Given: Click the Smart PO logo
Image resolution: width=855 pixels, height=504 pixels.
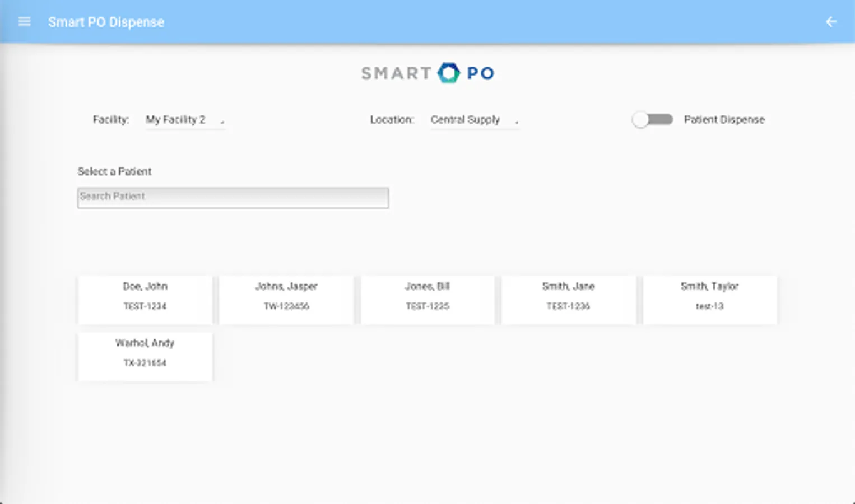Looking at the screenshot, I should (x=427, y=73).
